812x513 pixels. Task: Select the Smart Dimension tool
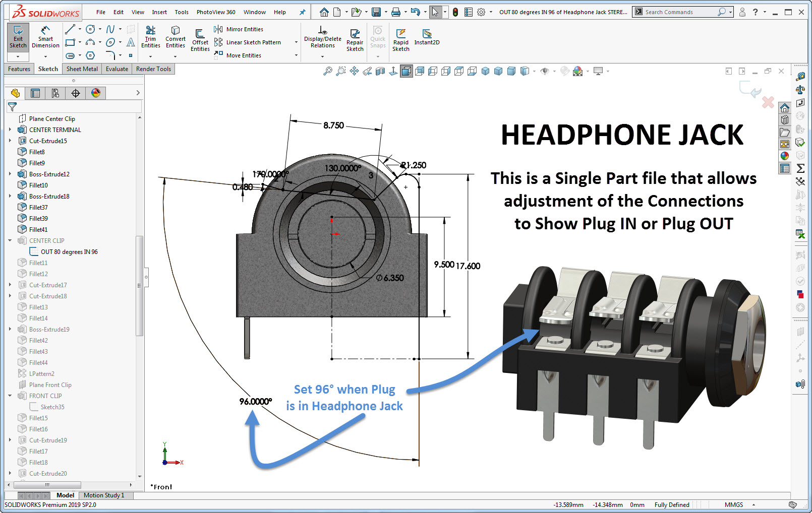pyautogui.click(x=45, y=37)
